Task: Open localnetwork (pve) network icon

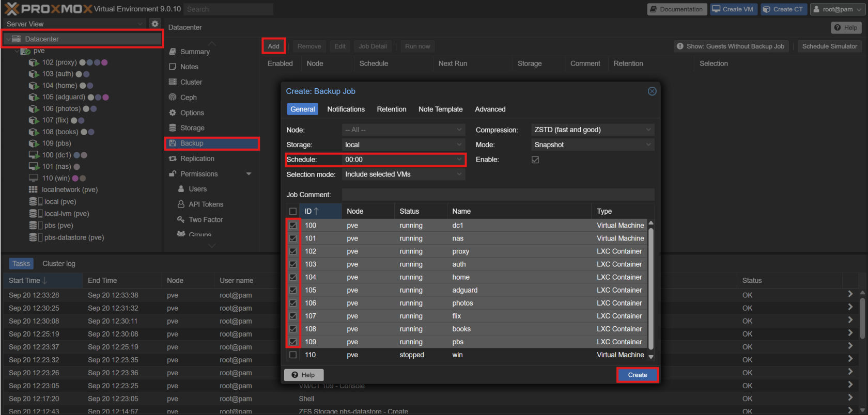Action: [x=33, y=189]
